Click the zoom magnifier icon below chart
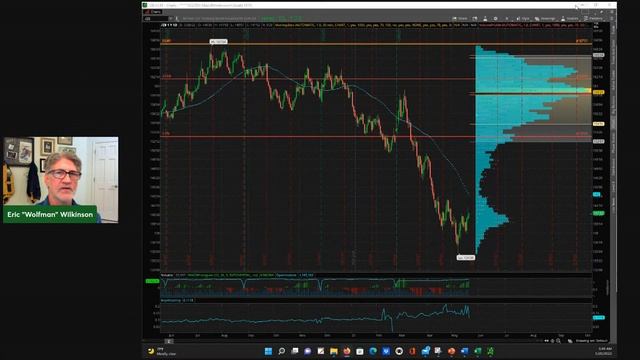 [x=558, y=341]
